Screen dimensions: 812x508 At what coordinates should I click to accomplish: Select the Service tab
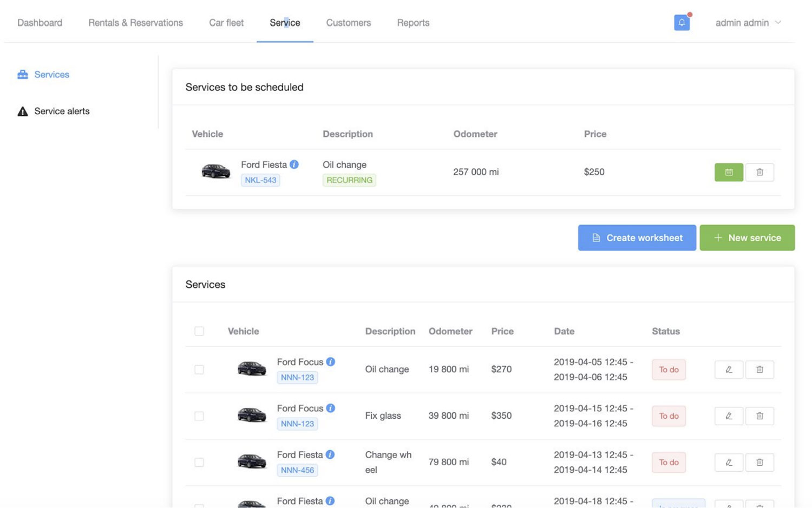(285, 23)
